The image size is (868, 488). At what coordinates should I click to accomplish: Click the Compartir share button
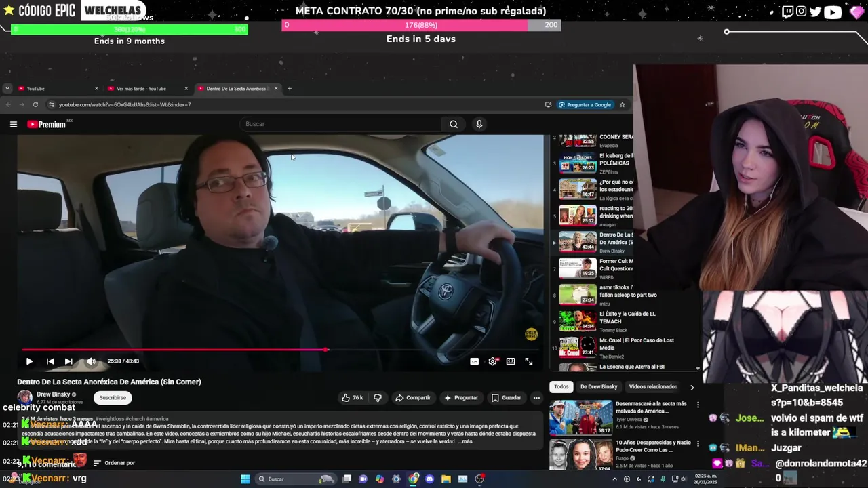(413, 398)
